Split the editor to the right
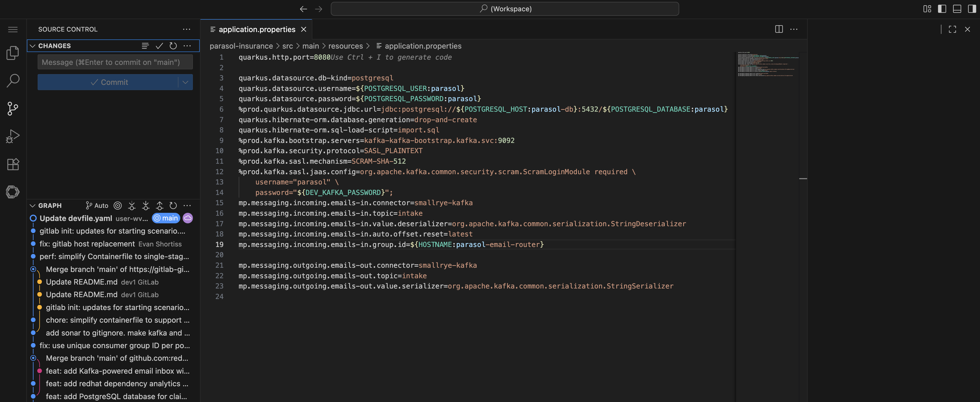The image size is (980, 402). click(778, 29)
